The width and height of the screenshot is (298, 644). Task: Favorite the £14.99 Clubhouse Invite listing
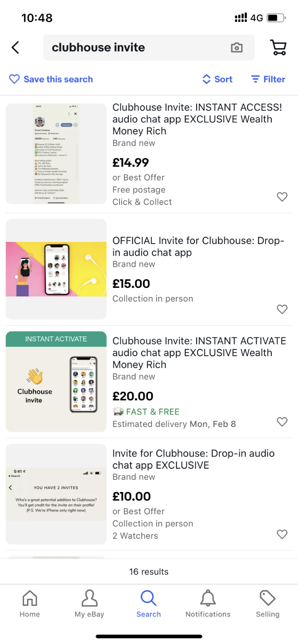pos(282,197)
